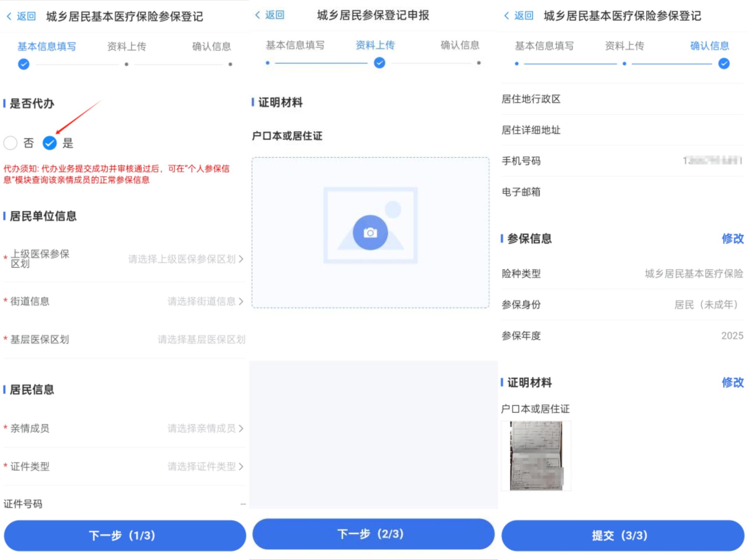Switch to 资料上传 step in left screen
The width and height of the screenshot is (747, 560).
click(126, 47)
